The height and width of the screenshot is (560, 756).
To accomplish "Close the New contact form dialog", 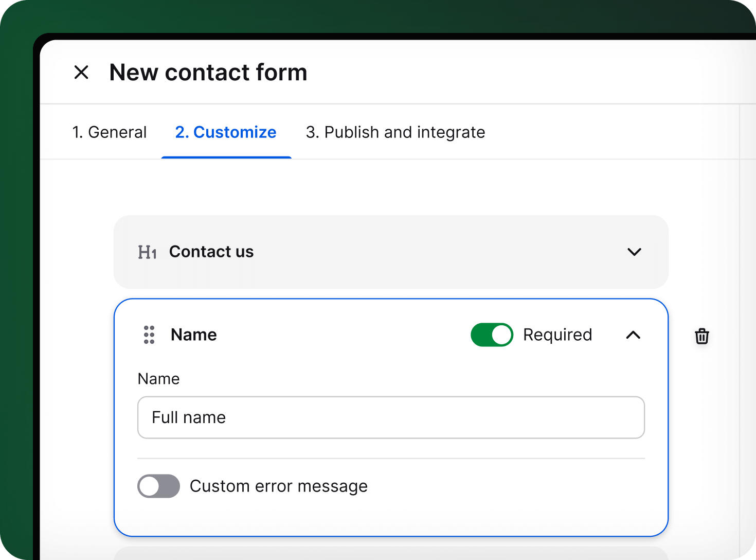I will 81,72.
